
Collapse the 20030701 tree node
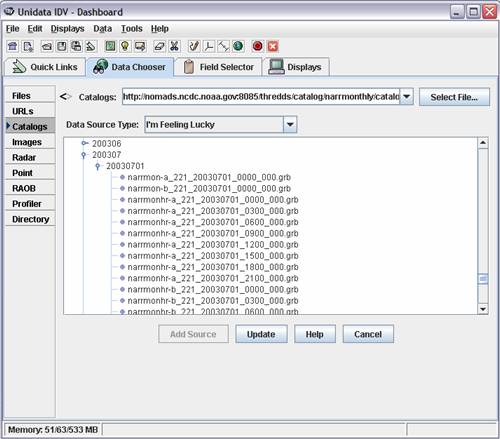tap(98, 166)
